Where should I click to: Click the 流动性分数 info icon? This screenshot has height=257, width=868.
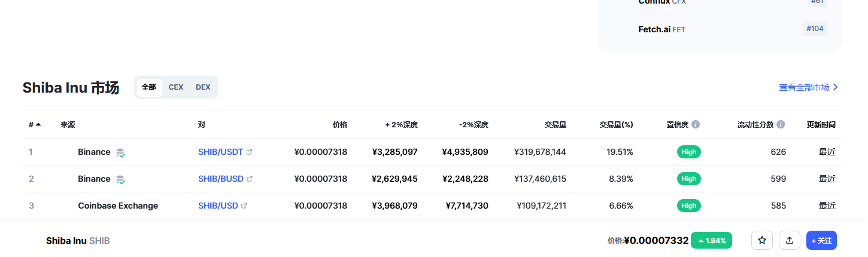[x=781, y=124]
